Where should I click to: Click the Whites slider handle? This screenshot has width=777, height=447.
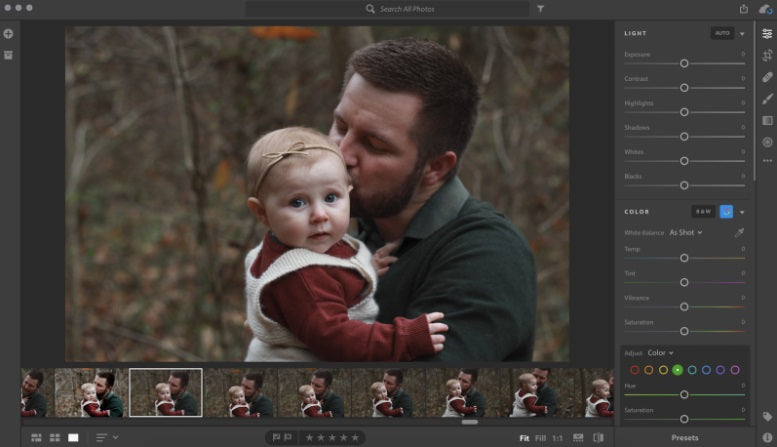(684, 161)
